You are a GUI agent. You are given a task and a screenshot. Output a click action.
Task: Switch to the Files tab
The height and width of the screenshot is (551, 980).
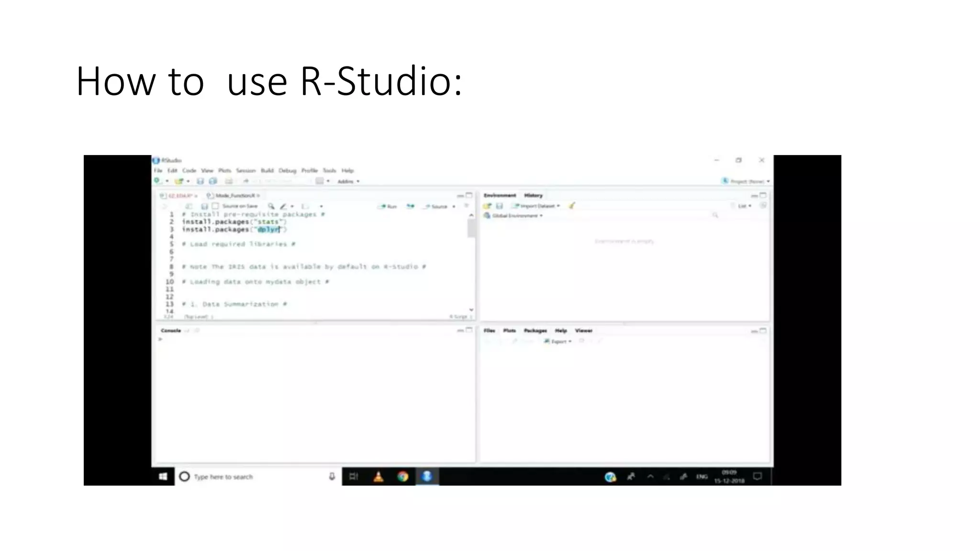pyautogui.click(x=489, y=331)
